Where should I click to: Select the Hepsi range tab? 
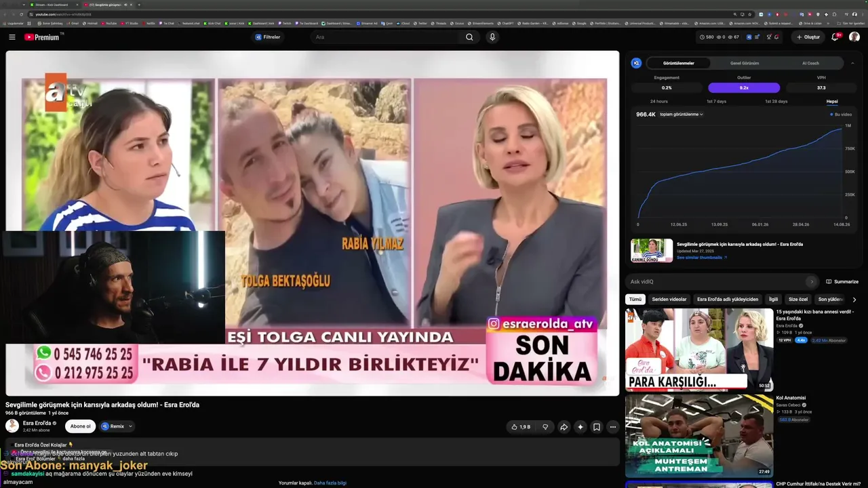point(832,102)
